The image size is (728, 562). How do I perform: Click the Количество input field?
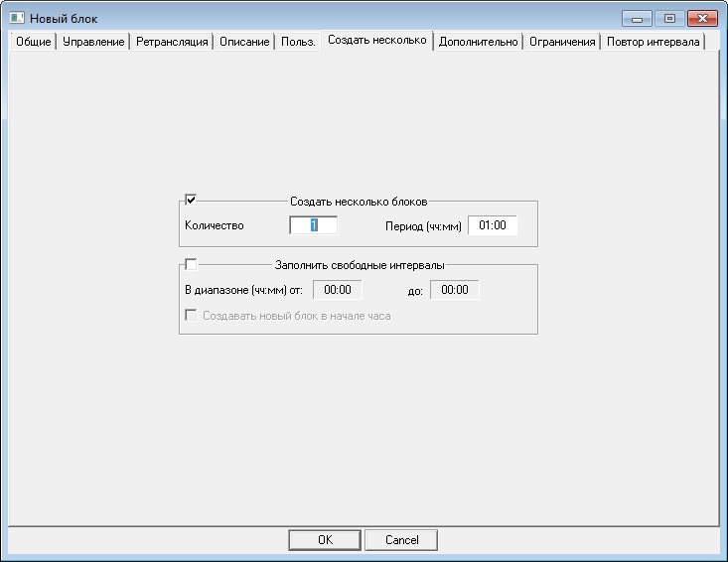point(313,225)
